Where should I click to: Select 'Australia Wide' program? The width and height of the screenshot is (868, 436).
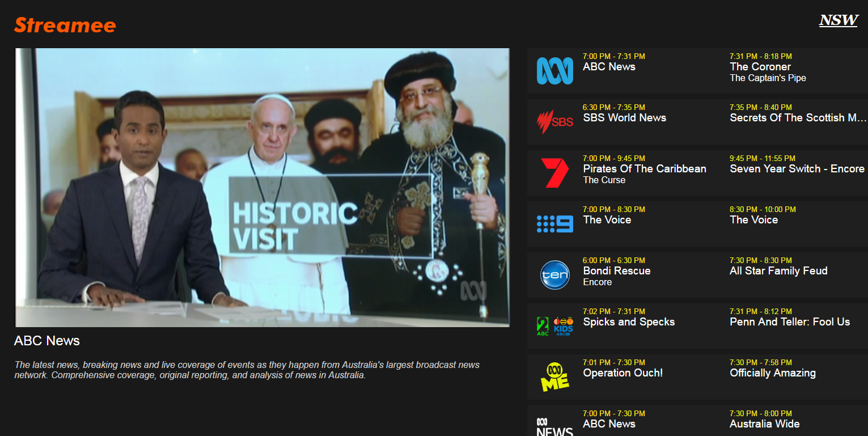click(764, 424)
